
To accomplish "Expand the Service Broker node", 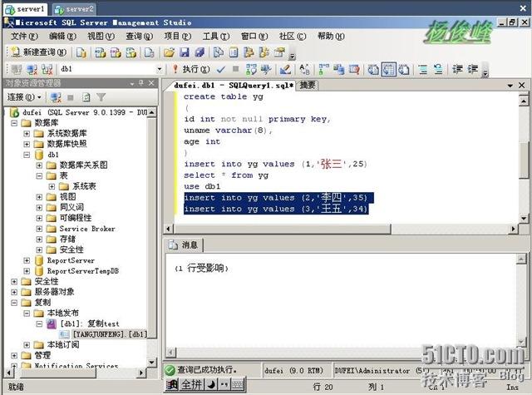I will coord(39,229).
